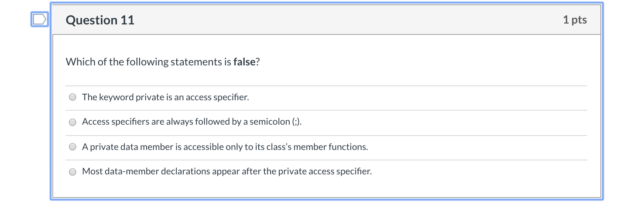Viewport: 644px width, 211px height.
Task: Flag Question 11 for review
Action: pyautogui.click(x=39, y=20)
